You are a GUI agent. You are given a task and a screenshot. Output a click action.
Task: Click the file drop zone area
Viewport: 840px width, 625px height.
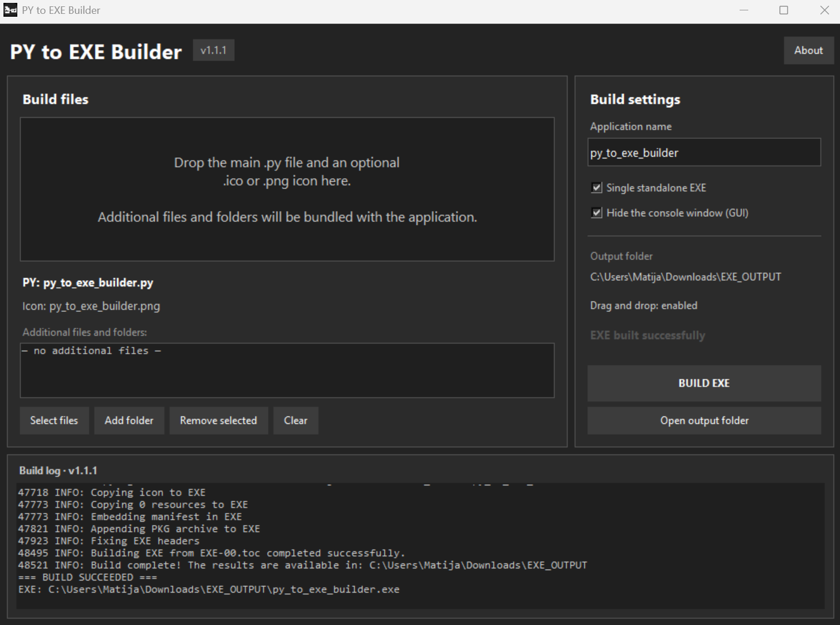[287, 189]
